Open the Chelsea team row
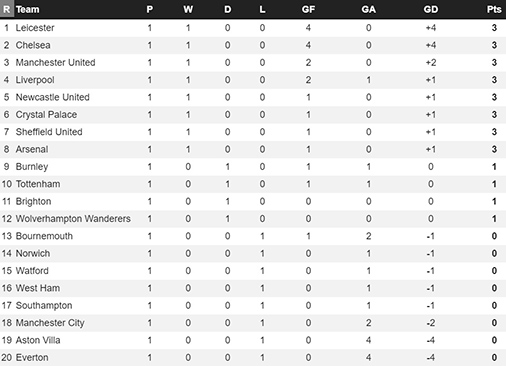The width and height of the screenshot is (506, 366). click(x=253, y=45)
